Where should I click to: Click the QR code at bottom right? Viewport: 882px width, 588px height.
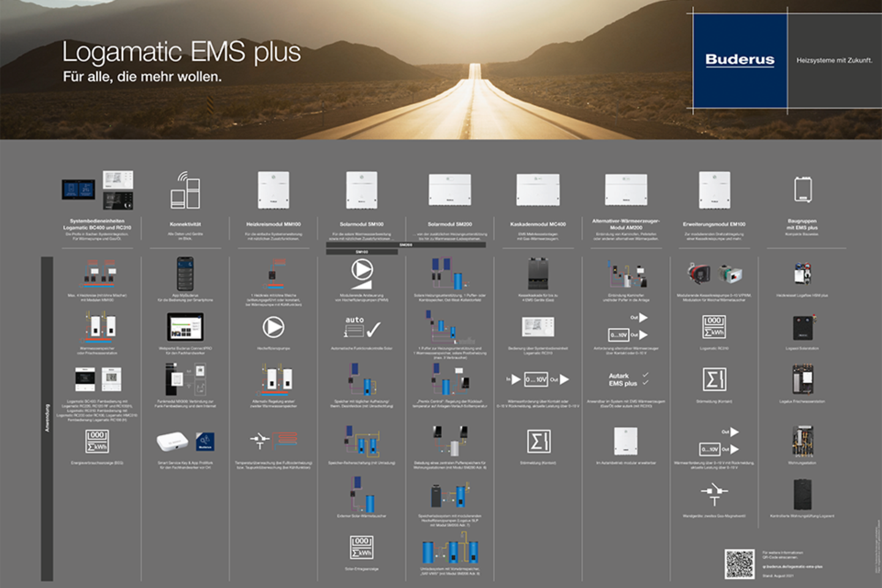[740, 563]
